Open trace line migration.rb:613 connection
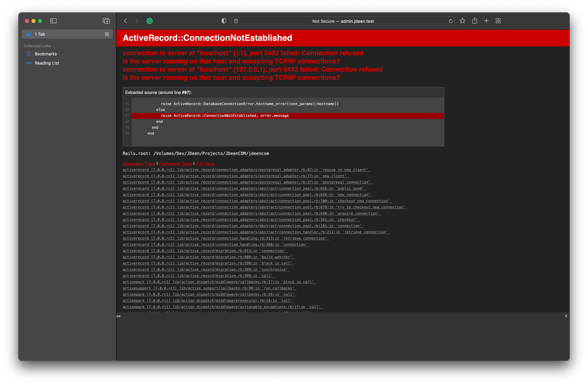Image resolution: width=588 pixels, height=385 pixels. click(x=205, y=251)
